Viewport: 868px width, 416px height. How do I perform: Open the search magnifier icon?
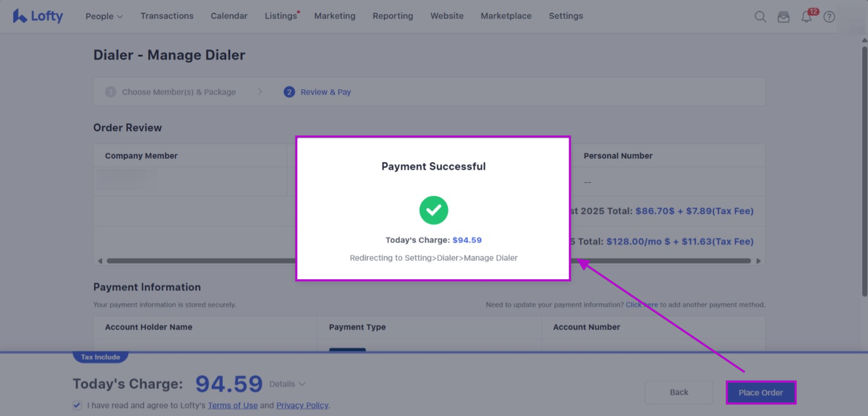point(760,17)
